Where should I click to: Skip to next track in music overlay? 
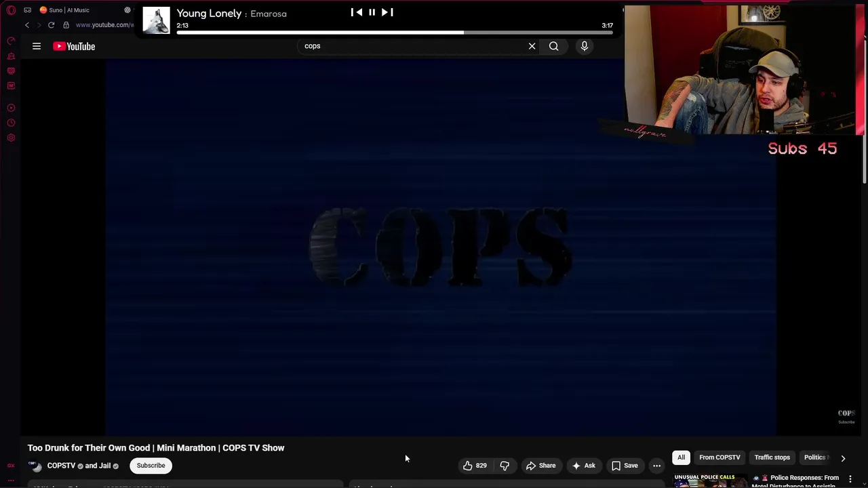point(387,12)
